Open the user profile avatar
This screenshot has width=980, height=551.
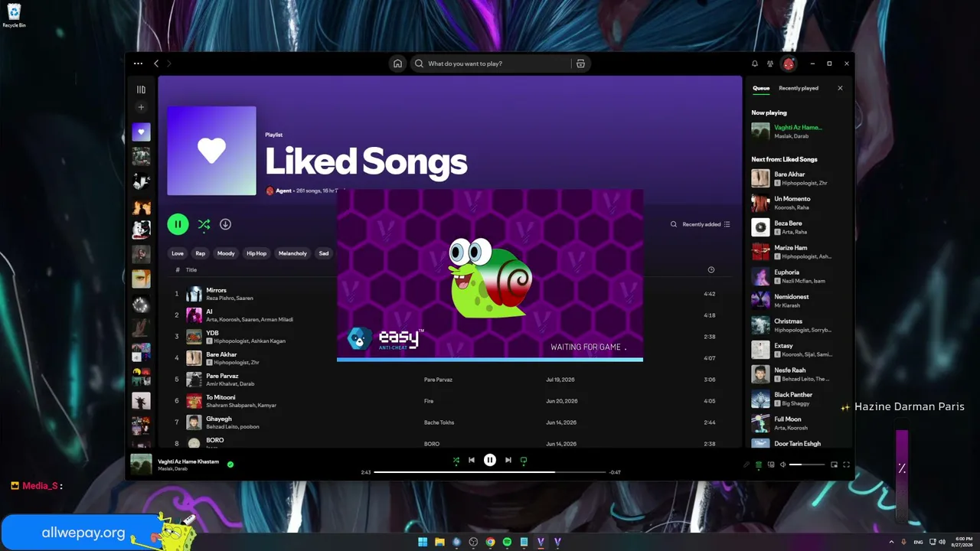click(x=789, y=64)
